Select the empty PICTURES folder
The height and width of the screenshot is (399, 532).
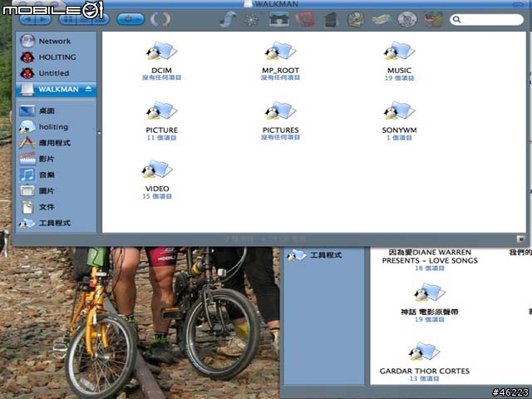(x=280, y=120)
